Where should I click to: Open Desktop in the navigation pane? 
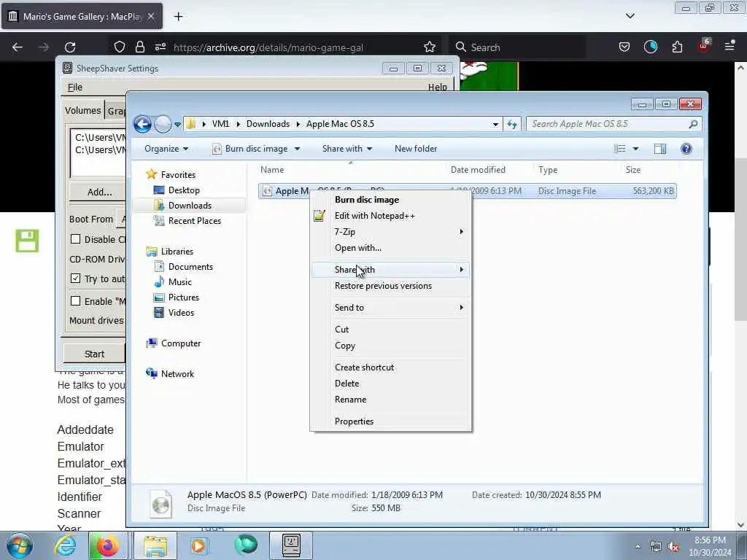(x=184, y=190)
